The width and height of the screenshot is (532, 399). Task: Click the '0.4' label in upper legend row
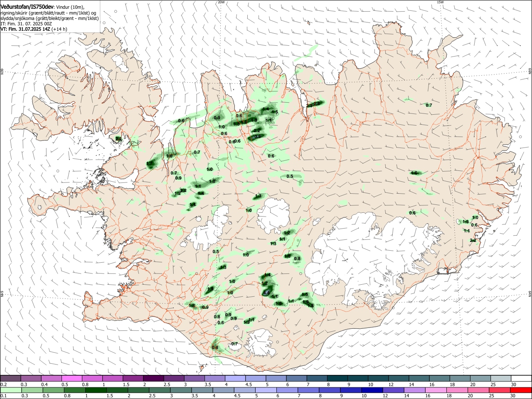coord(44,384)
